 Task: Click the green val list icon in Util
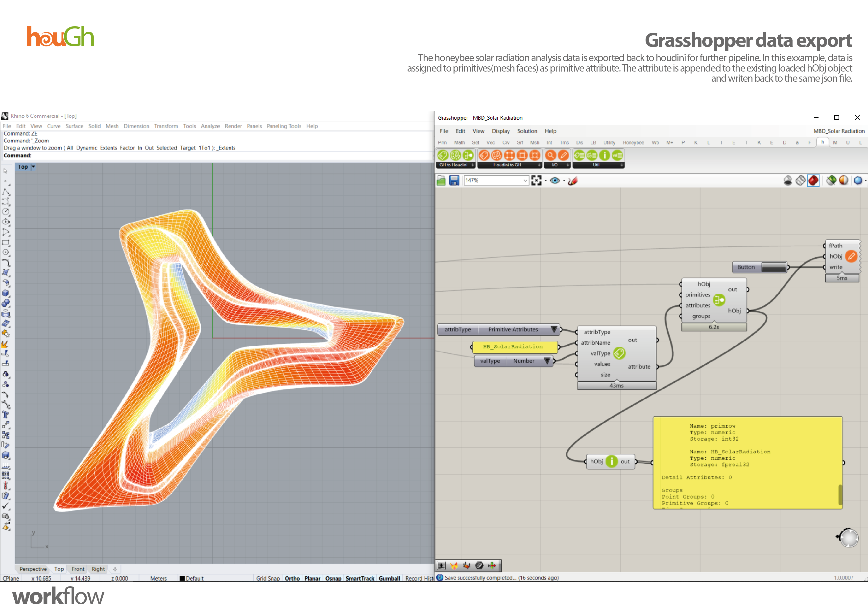click(x=617, y=155)
